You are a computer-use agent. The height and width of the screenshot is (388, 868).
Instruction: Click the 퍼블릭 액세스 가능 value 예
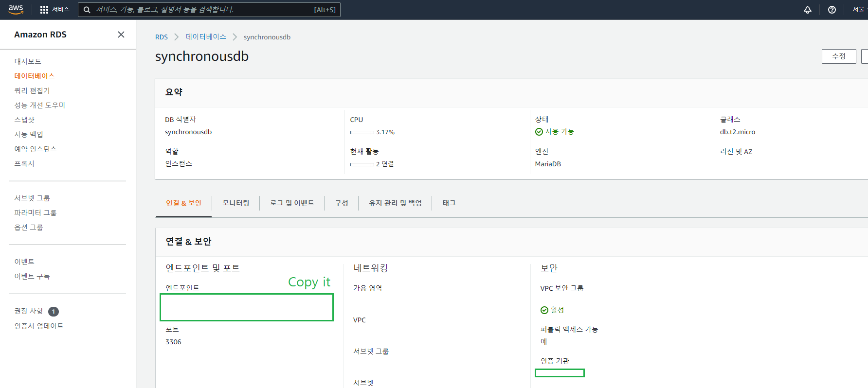tap(544, 342)
